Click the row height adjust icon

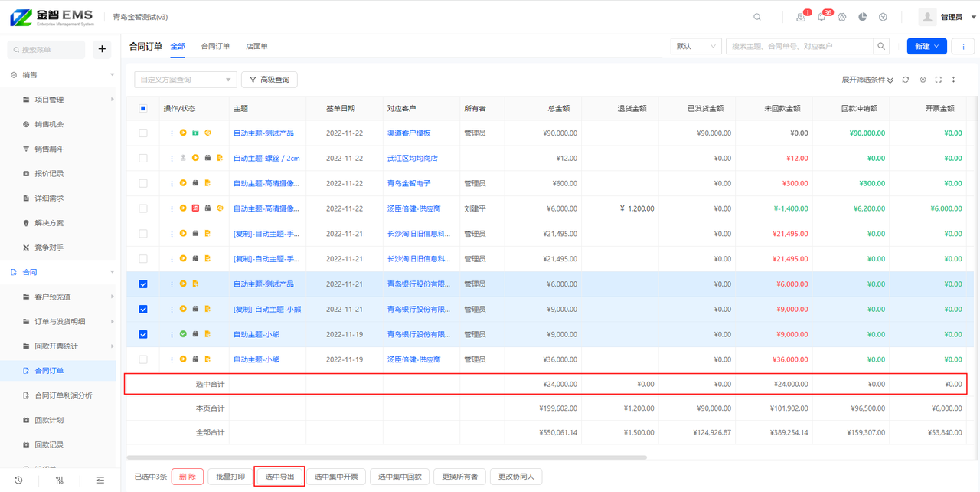[954, 80]
